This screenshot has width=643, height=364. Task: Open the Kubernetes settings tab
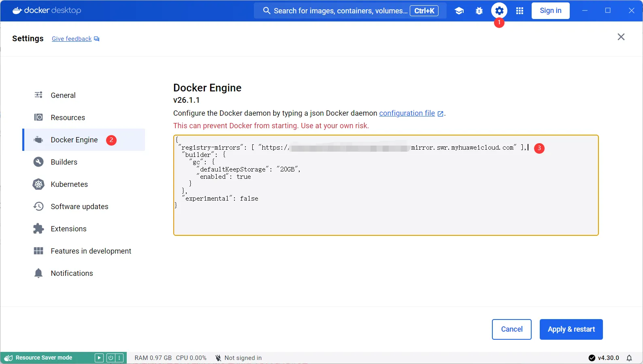(84, 184)
